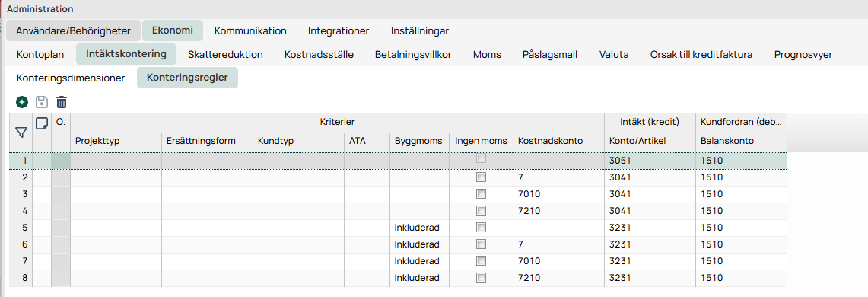Viewport: 868px width, 297px height.
Task: Delete the selected rule with the trash icon
Action: (62, 102)
